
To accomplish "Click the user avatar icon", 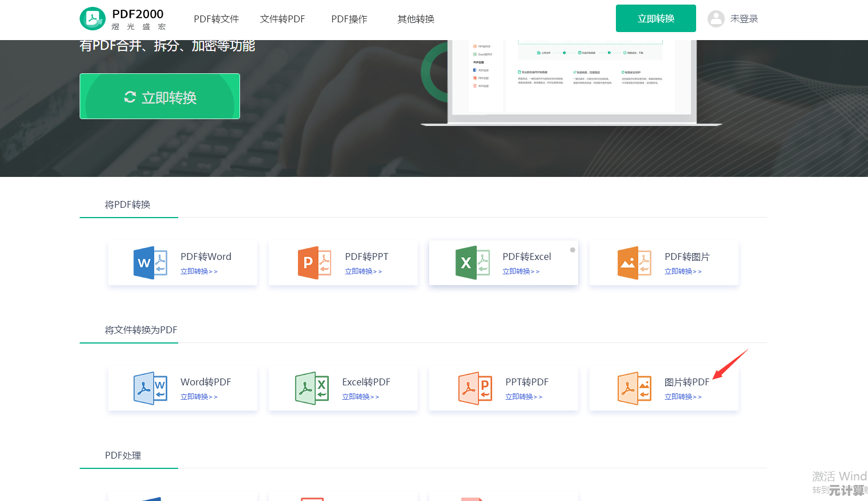I will tap(716, 19).
